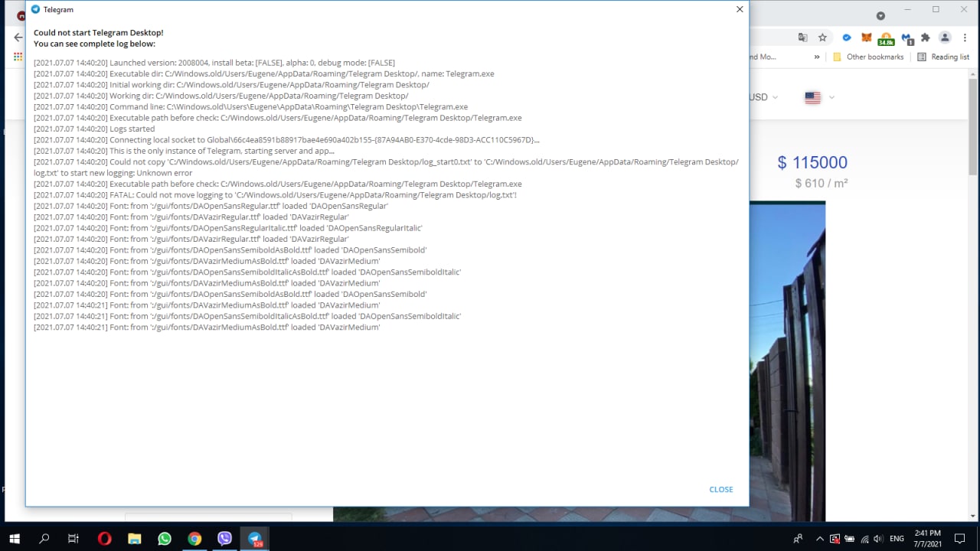
Task: Click the ENG language indicator
Action: 897,539
